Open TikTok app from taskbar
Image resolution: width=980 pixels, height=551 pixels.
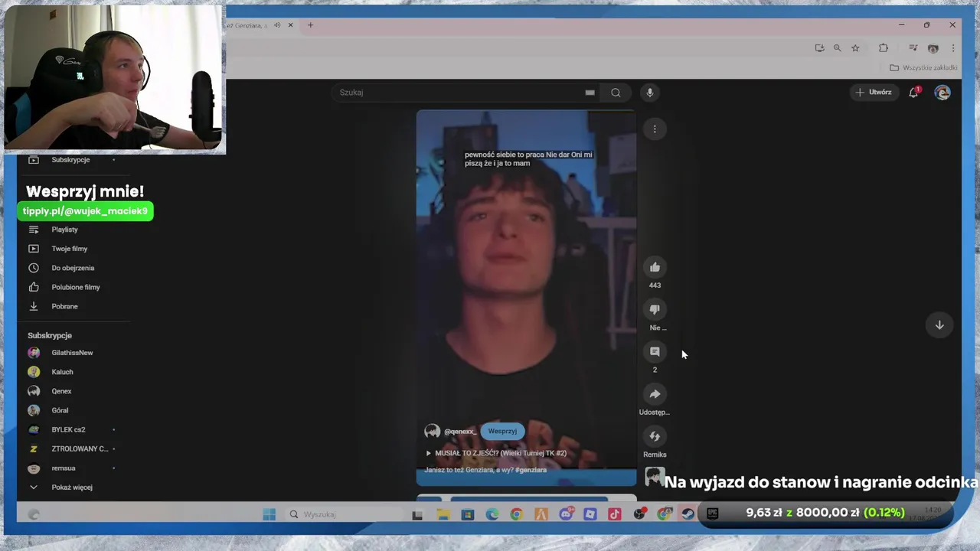pos(615,514)
